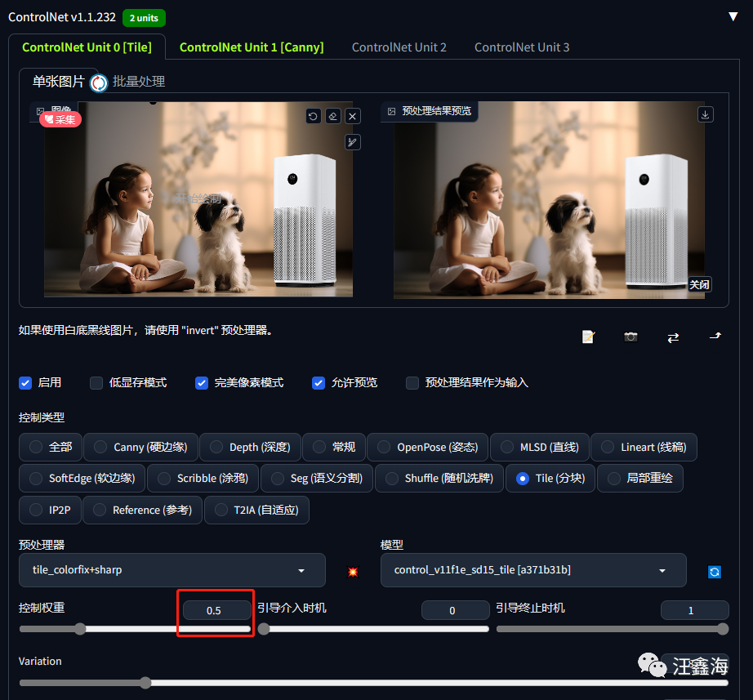Click the 控制权重 slider handle

click(80, 629)
